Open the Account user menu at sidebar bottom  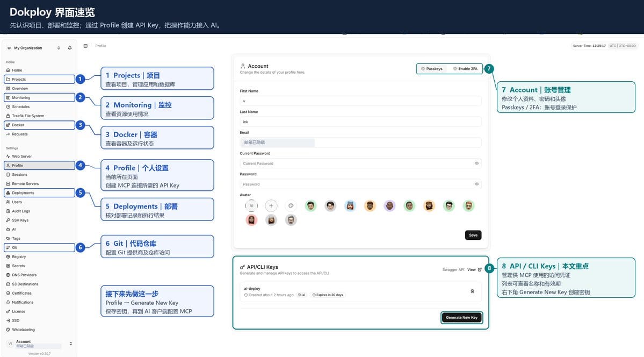pos(39,344)
